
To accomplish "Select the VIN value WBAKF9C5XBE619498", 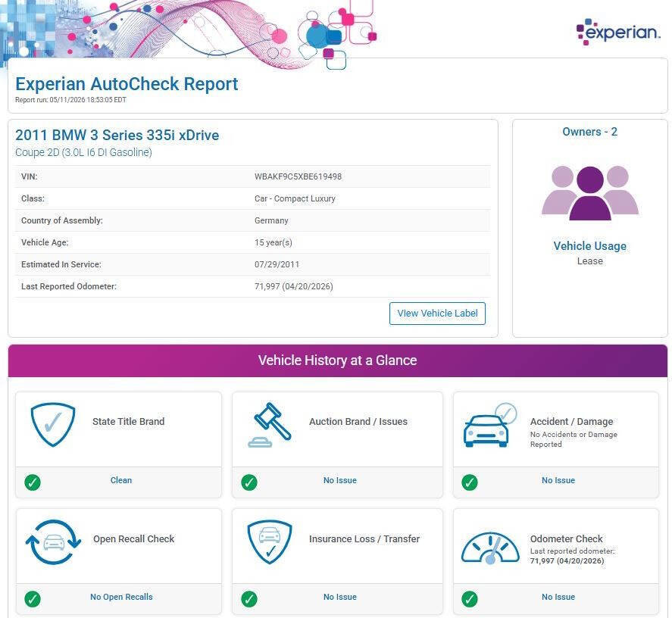I will click(x=298, y=176).
